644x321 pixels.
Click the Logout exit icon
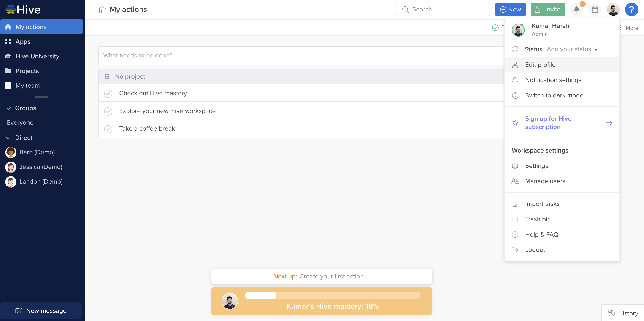click(515, 250)
